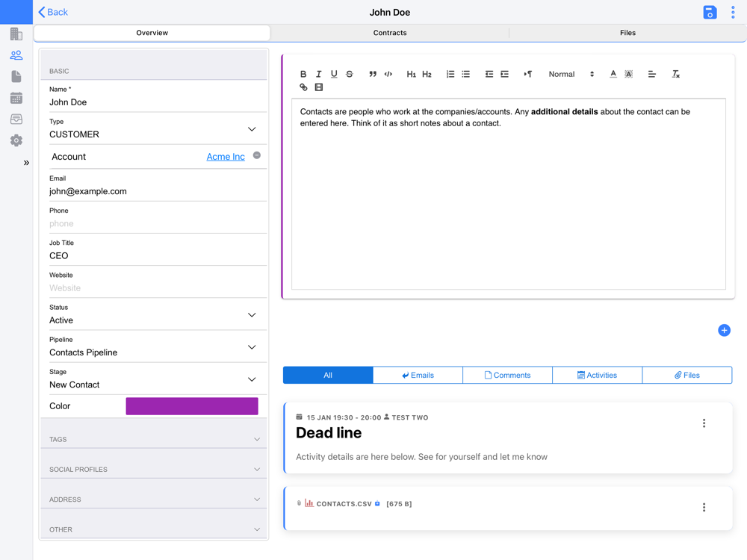
Task: Save the contact with the disk icon
Action: 710,13
